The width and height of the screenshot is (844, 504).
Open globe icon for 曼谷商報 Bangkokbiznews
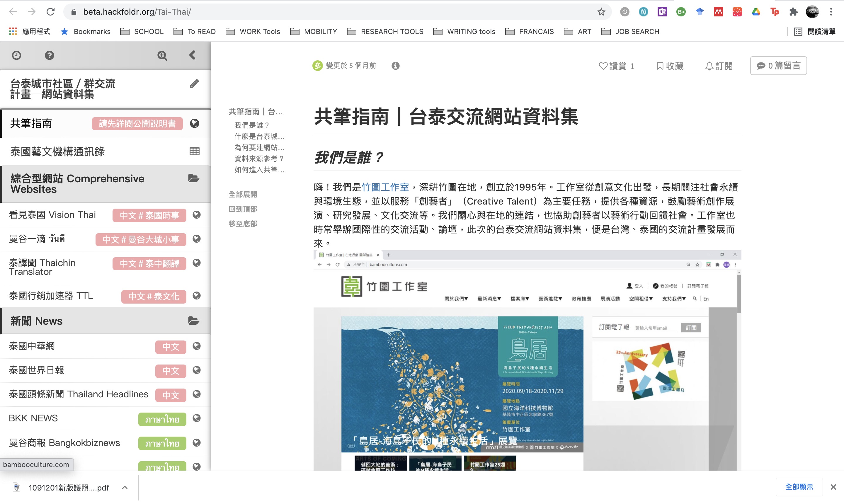click(x=197, y=443)
